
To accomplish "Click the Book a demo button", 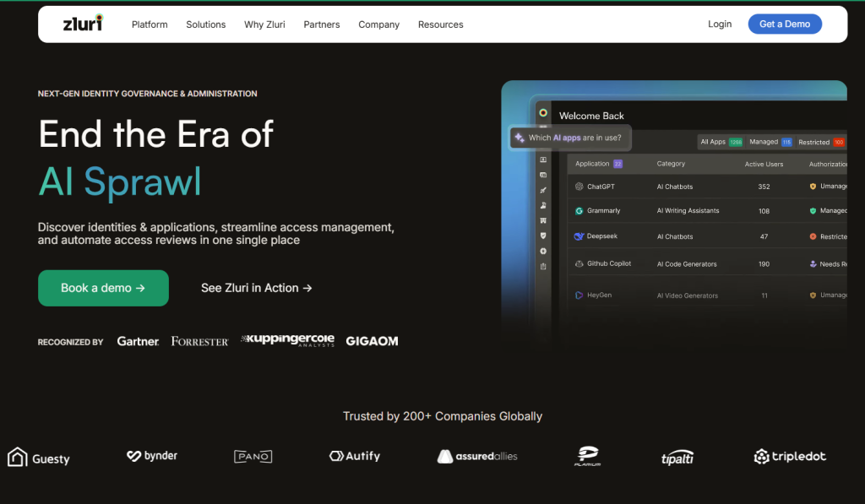I will (103, 288).
